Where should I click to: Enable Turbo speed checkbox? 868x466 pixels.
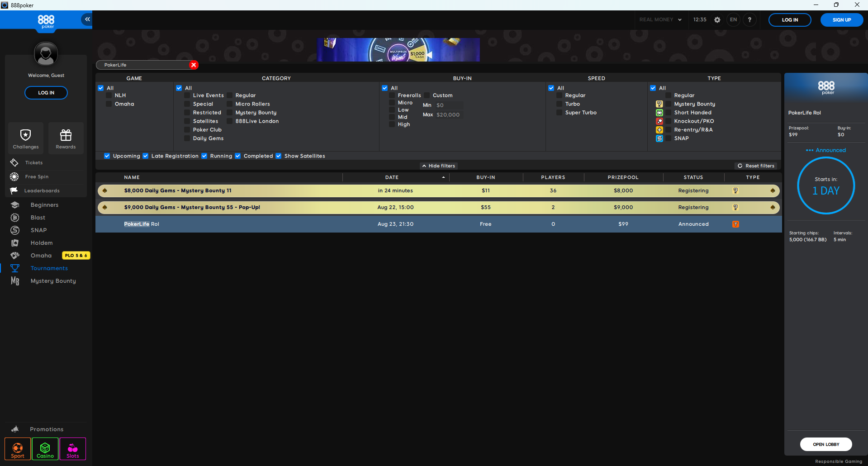point(560,104)
